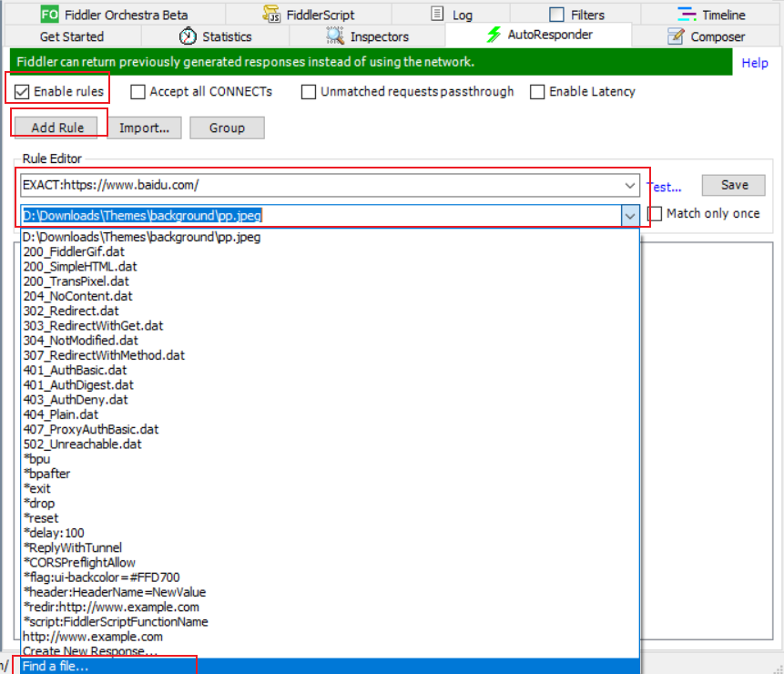Select 304_NotModified.dat response
This screenshot has height=674, width=784.
point(330,341)
